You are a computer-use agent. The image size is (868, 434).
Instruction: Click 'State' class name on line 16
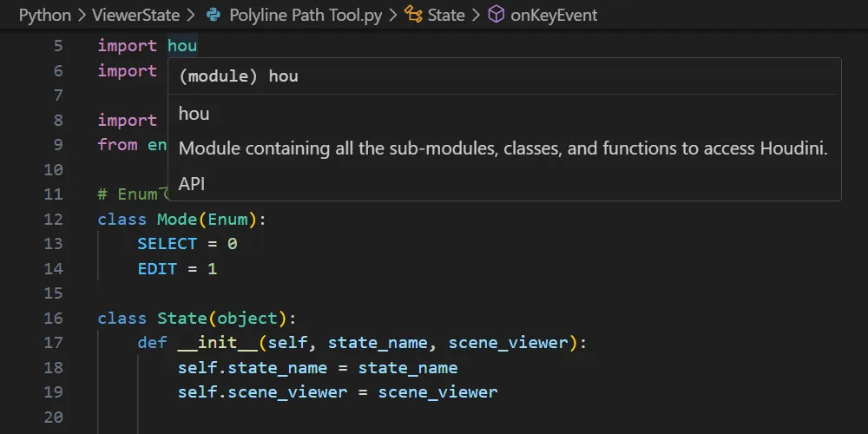click(182, 319)
